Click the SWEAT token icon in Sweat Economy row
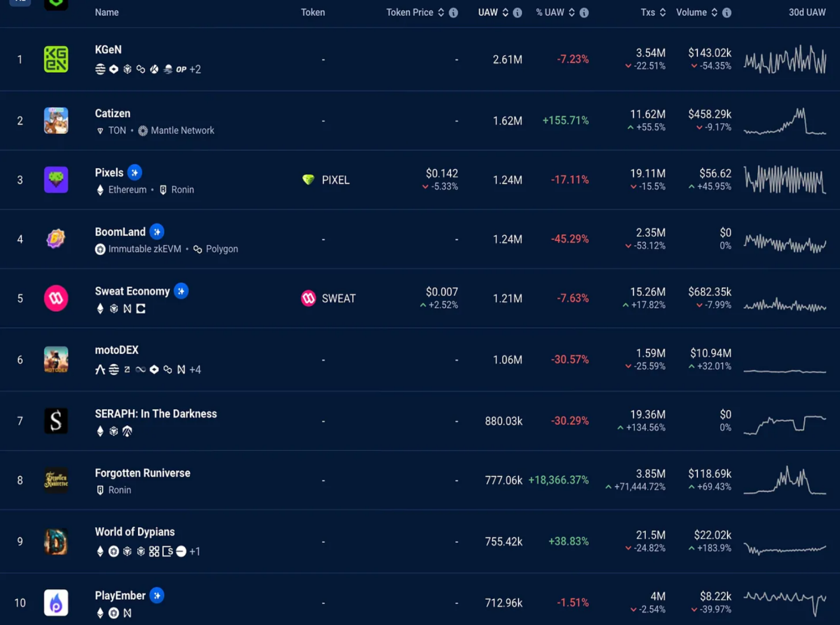Screen dimensions: 840x625 coord(308,298)
